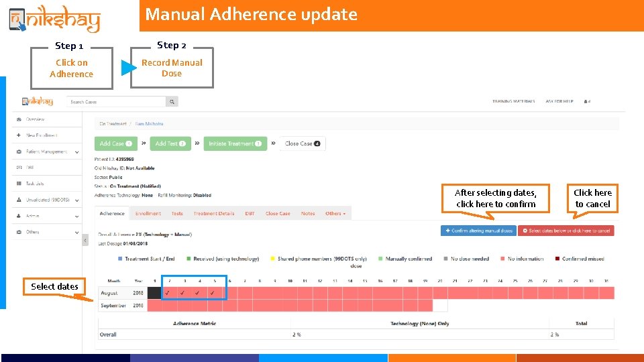Switch to the Close Case tab
Viewport: 644px width, 362px height.
278,213
